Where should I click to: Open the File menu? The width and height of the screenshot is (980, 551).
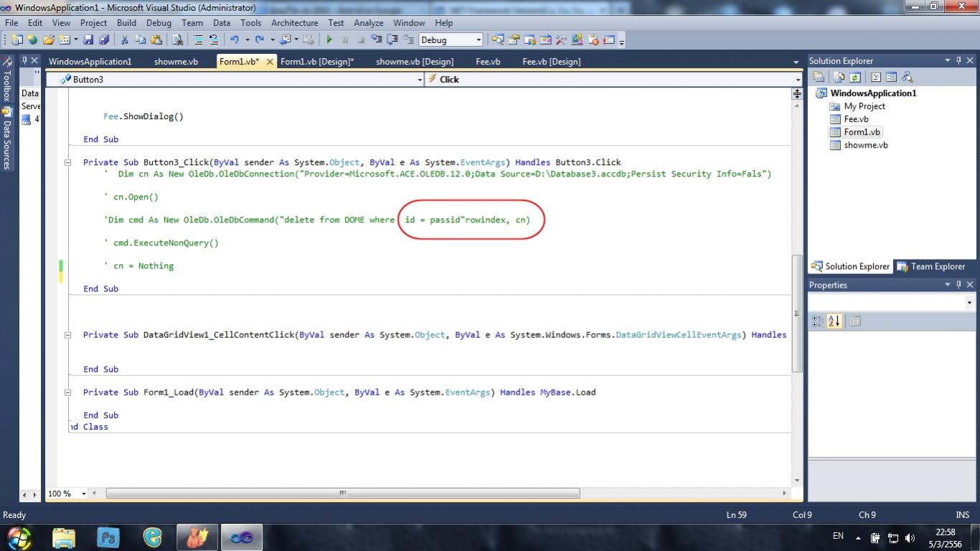click(11, 23)
